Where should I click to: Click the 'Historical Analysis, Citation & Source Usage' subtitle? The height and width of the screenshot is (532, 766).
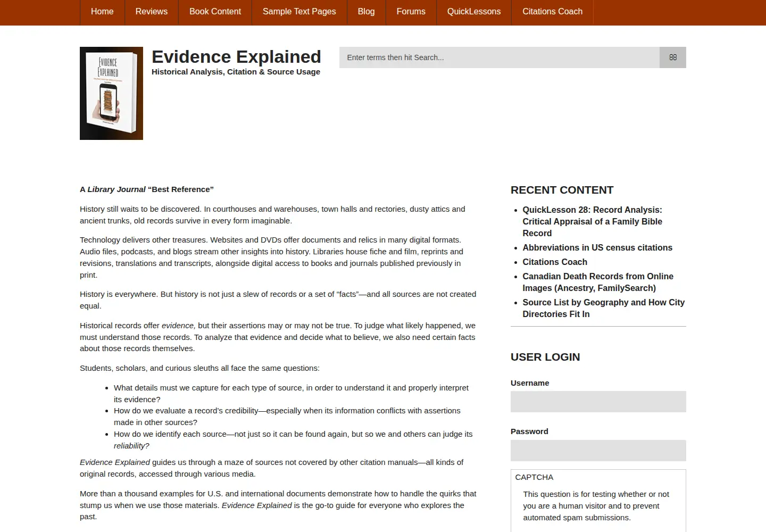click(236, 72)
